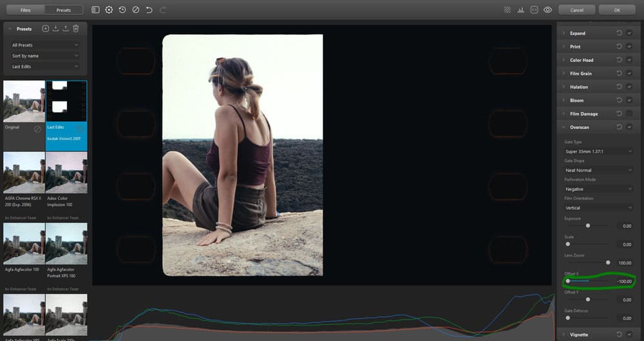Click the Offset X value field
The image size is (644, 341).
coord(624,281)
